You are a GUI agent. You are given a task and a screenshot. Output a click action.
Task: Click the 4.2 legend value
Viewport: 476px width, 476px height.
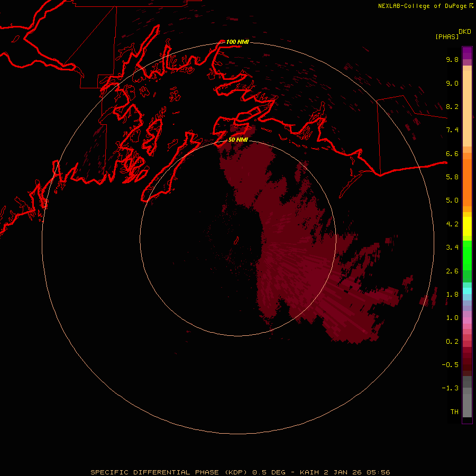452,224
